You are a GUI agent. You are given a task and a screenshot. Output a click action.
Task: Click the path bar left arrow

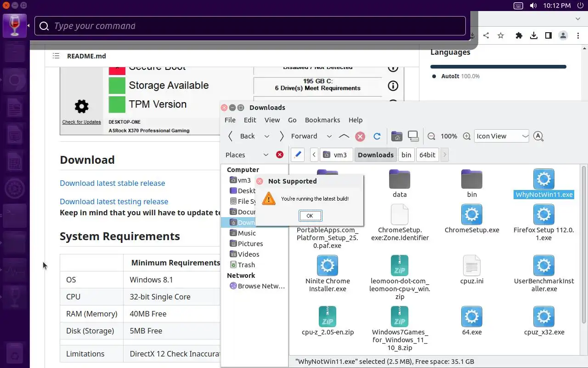[x=314, y=155]
